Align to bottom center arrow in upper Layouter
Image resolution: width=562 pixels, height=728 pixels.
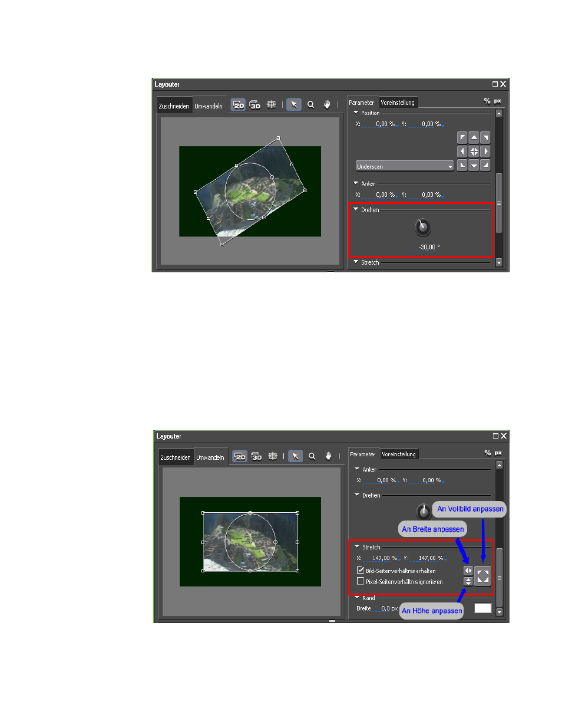point(474,165)
